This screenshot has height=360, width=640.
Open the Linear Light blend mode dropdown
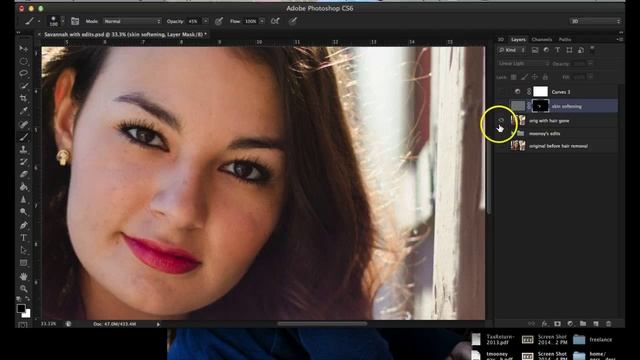pos(524,64)
